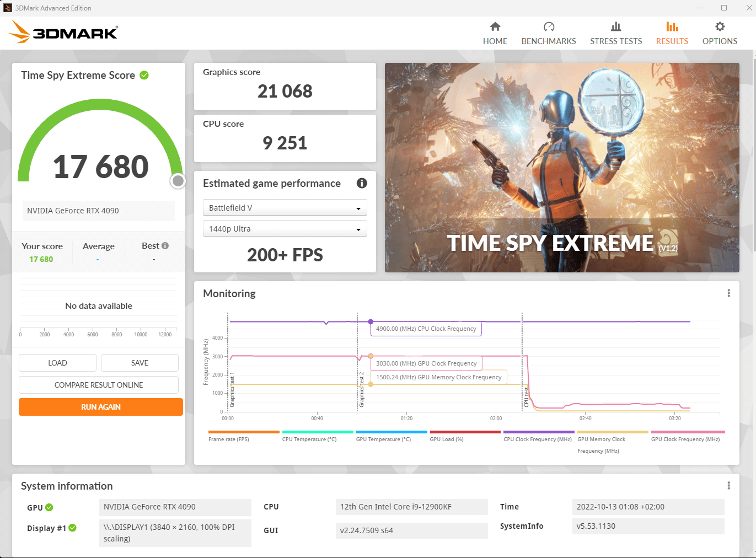Click the Time Spy Extreme artwork image
This screenshot has height=558, width=756.
562,168
